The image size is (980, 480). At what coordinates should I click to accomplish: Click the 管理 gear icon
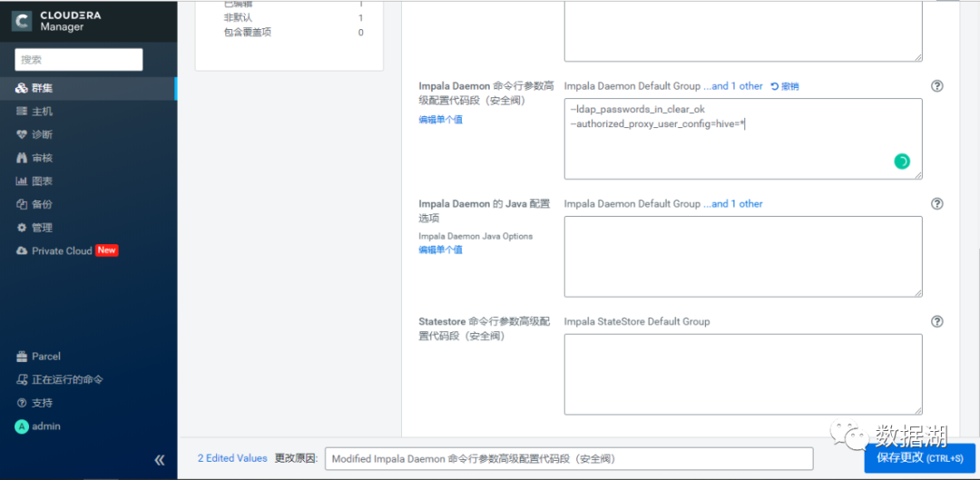point(21,228)
